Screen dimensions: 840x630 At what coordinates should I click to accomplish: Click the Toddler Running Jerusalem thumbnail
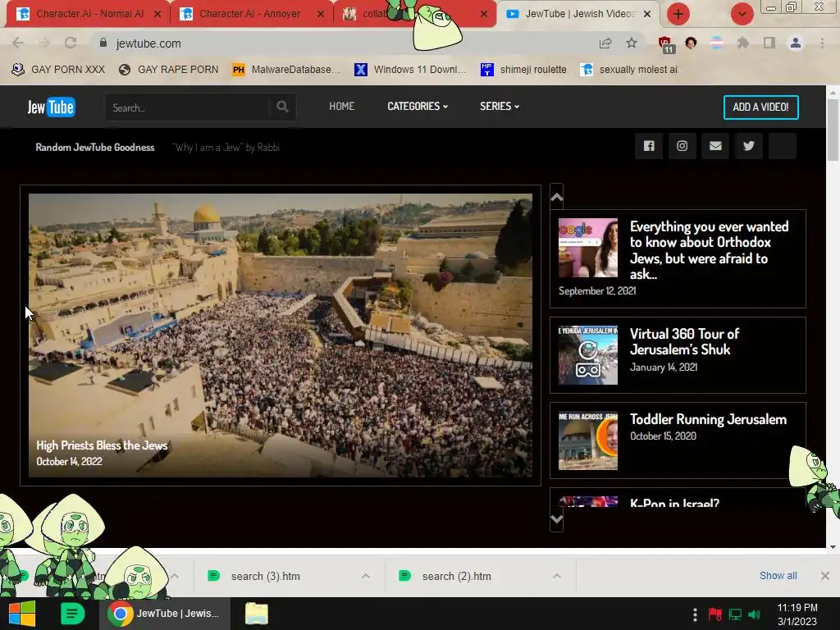[587, 441]
